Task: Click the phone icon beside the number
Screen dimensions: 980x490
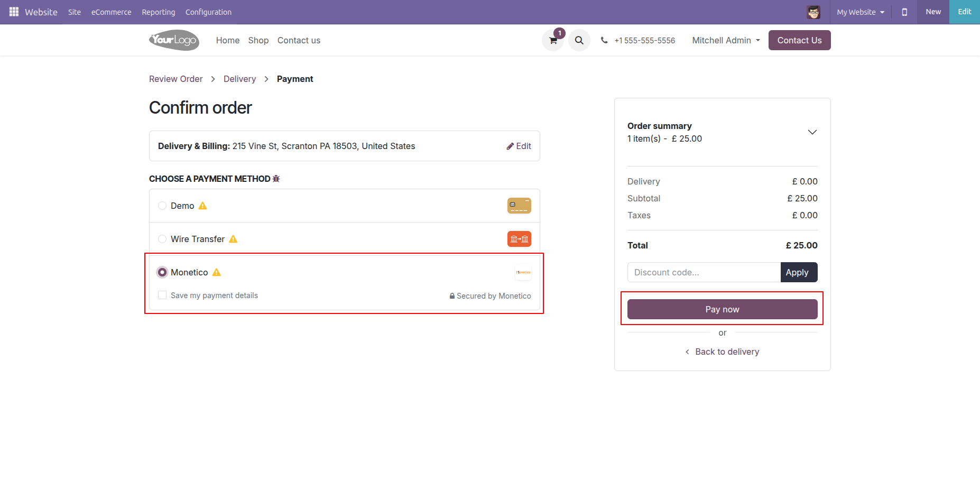Action: [604, 40]
